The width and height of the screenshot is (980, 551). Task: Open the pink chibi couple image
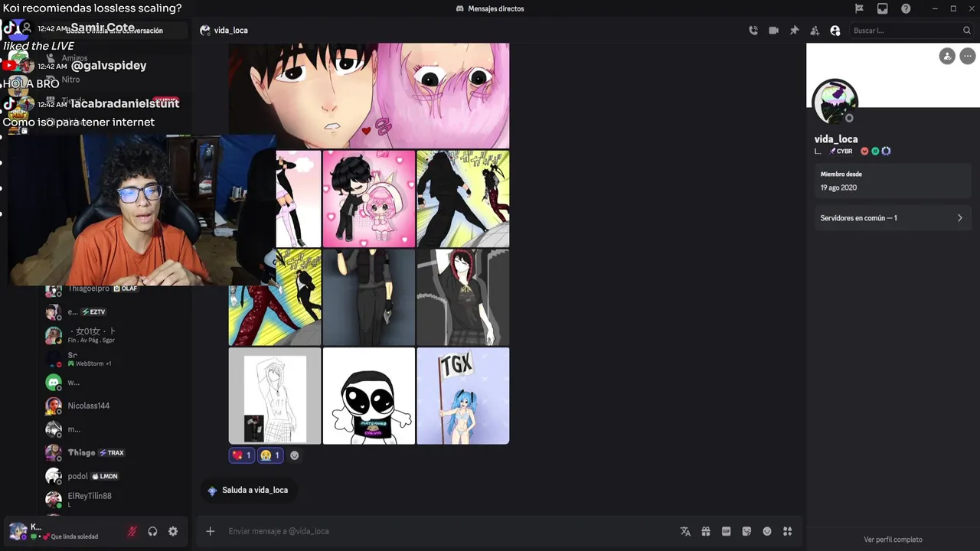368,199
